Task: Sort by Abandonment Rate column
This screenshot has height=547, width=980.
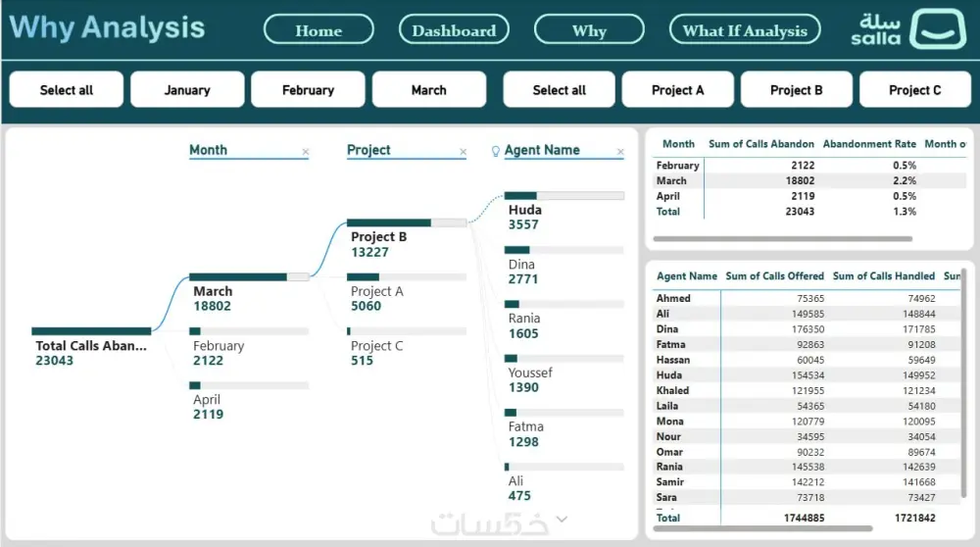Action: click(x=869, y=144)
